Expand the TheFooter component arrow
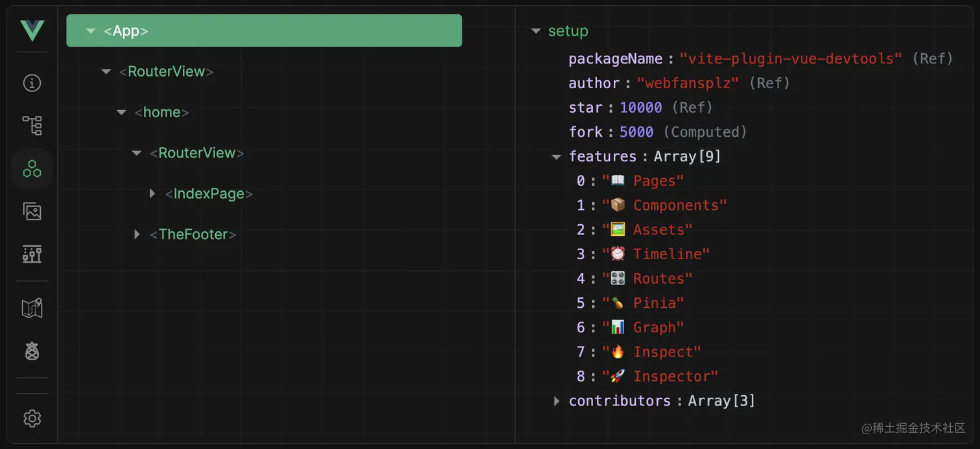This screenshot has height=449, width=980. pos(137,235)
